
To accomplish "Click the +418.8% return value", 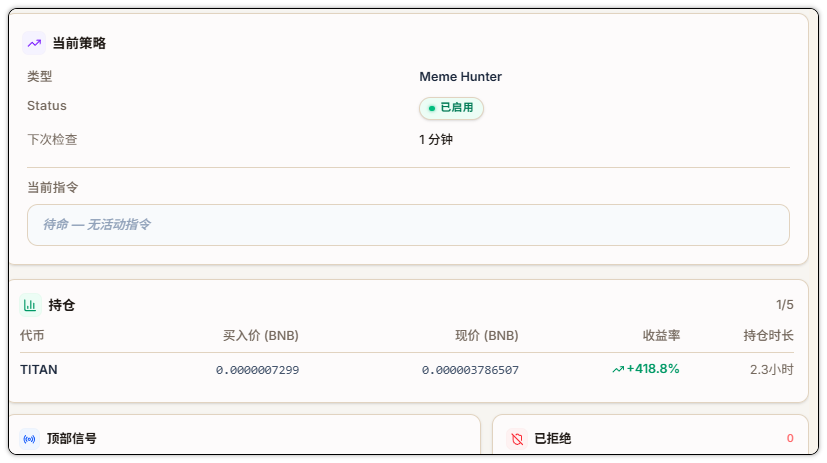I will [653, 369].
